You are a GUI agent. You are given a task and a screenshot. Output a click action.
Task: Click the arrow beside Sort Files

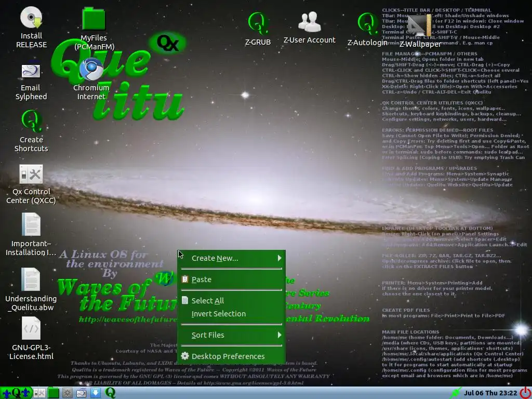click(x=280, y=335)
